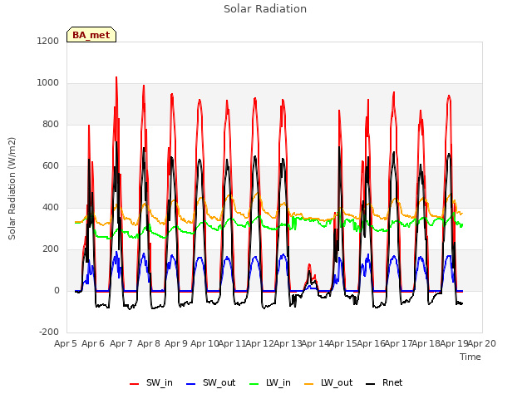This screenshot has height=399, width=532.
Task: Click the Apr 7 SW_in peak above 1000
Action: click(x=116, y=77)
